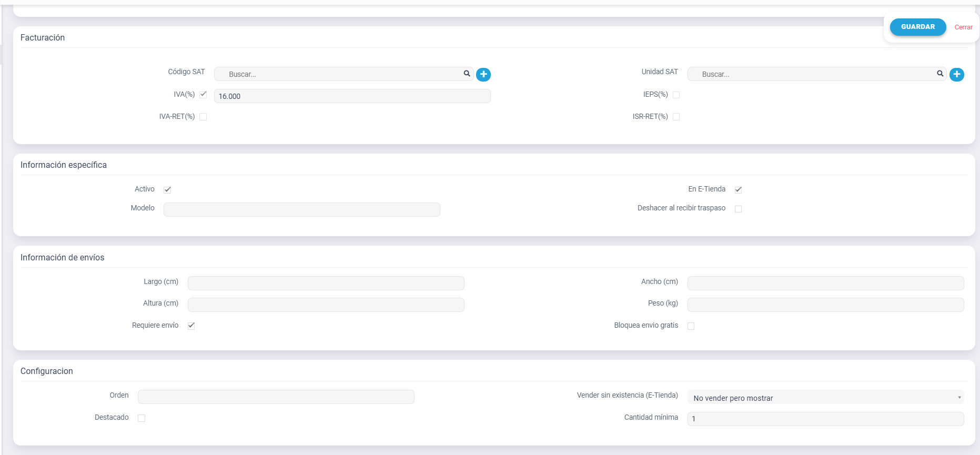The image size is (980, 455).
Task: Check Deshacer al recibir traspaso
Action: (738, 209)
